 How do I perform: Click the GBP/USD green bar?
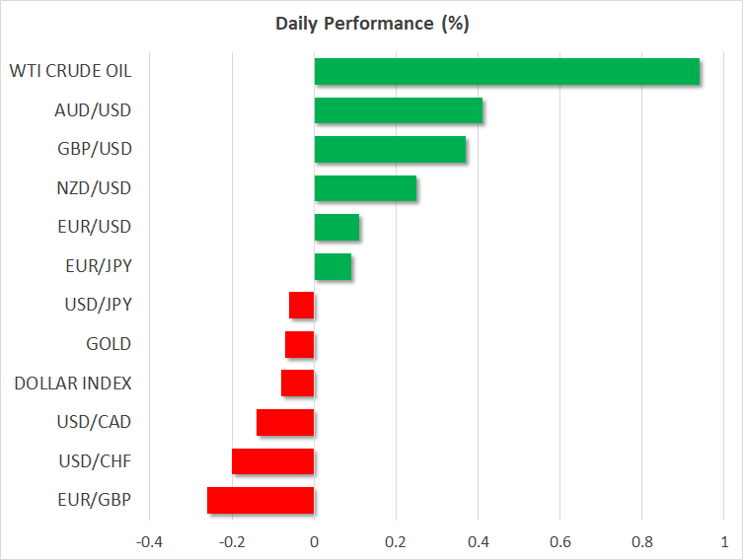tap(390, 150)
